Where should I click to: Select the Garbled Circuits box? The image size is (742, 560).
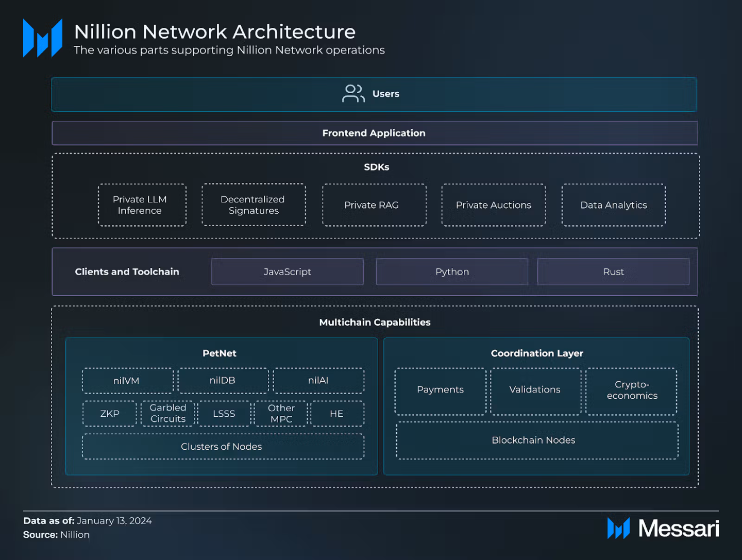point(167,414)
